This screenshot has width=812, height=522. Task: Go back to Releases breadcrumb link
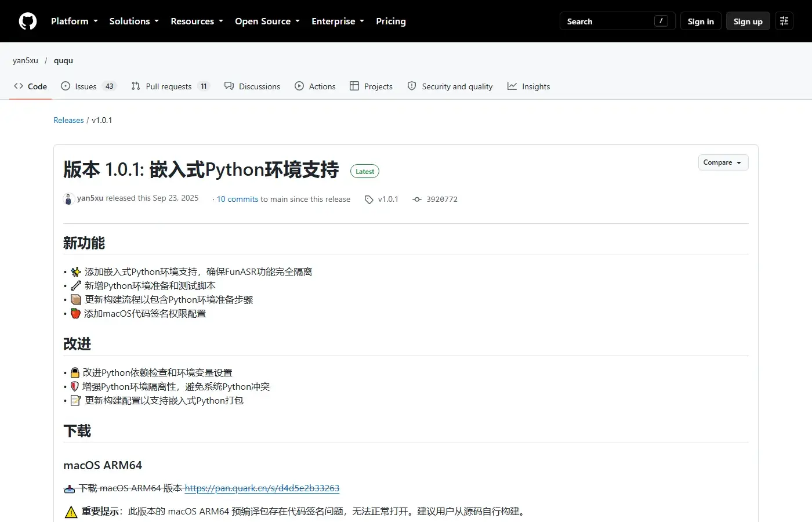coord(68,120)
